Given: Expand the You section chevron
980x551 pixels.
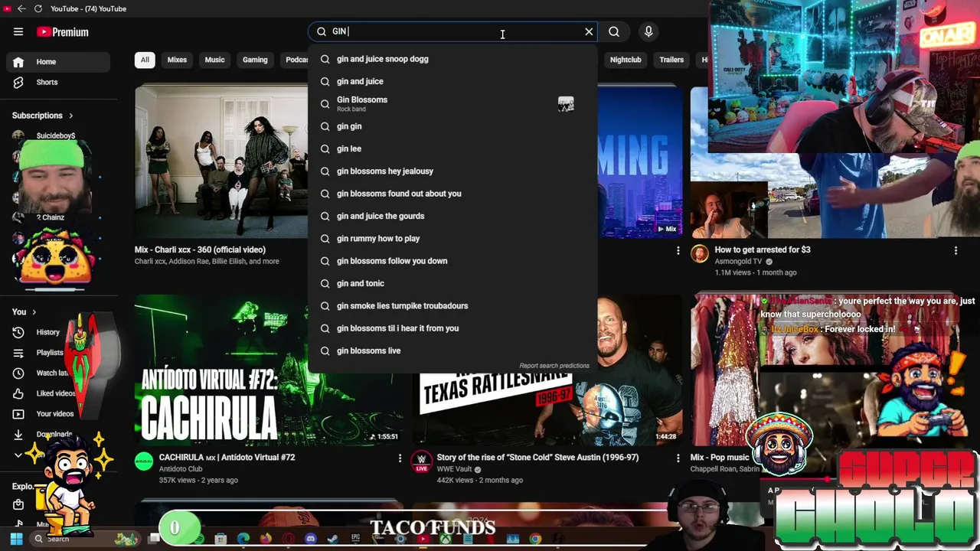Looking at the screenshot, I should [34, 312].
